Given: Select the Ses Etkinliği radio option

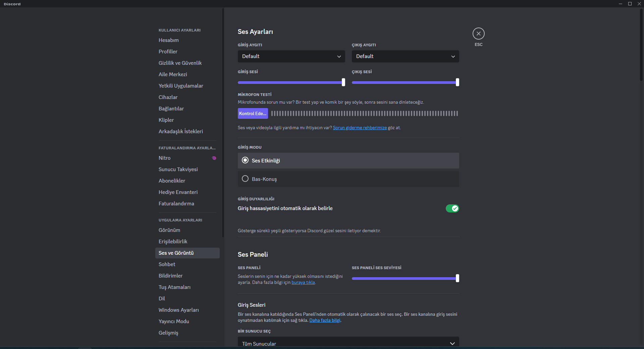Looking at the screenshot, I should 245,160.
